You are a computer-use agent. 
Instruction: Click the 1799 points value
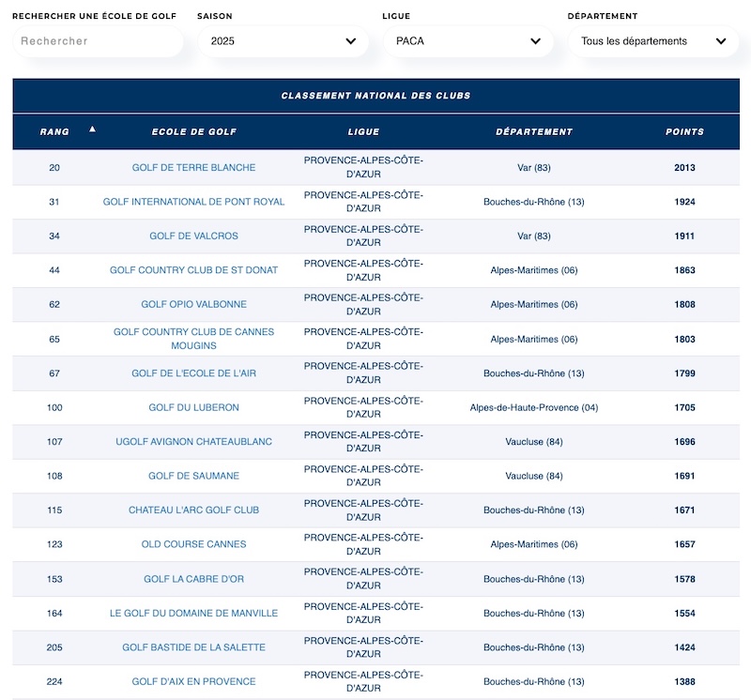pos(684,373)
